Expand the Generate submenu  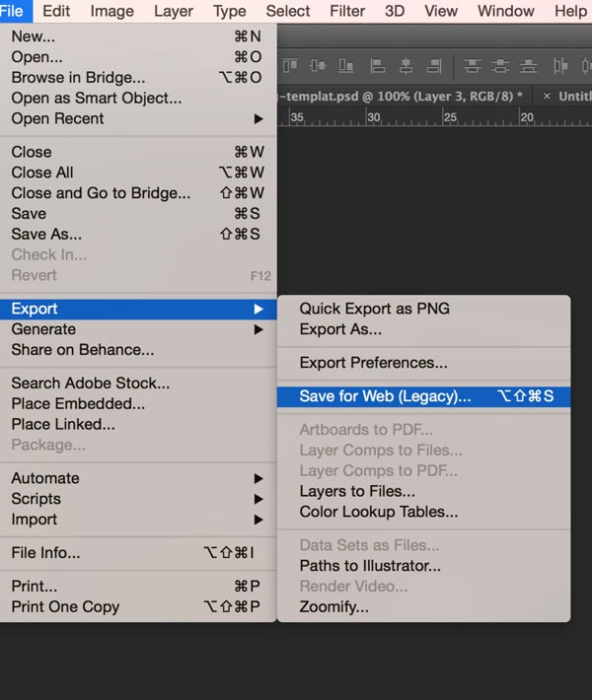[x=138, y=329]
